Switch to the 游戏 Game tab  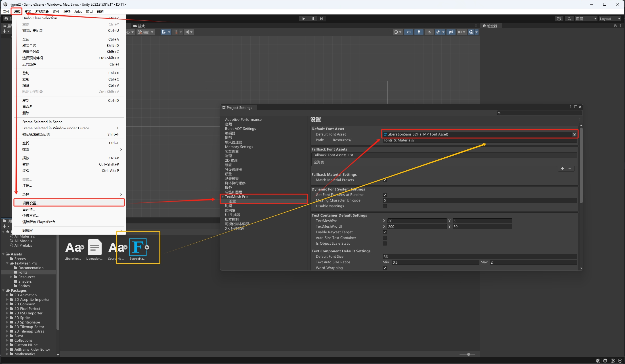[139, 26]
